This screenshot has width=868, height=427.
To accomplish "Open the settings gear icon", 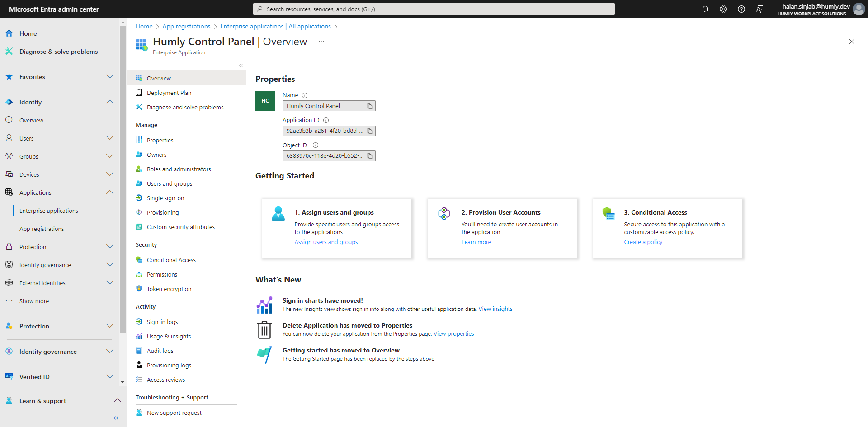I will pos(723,9).
